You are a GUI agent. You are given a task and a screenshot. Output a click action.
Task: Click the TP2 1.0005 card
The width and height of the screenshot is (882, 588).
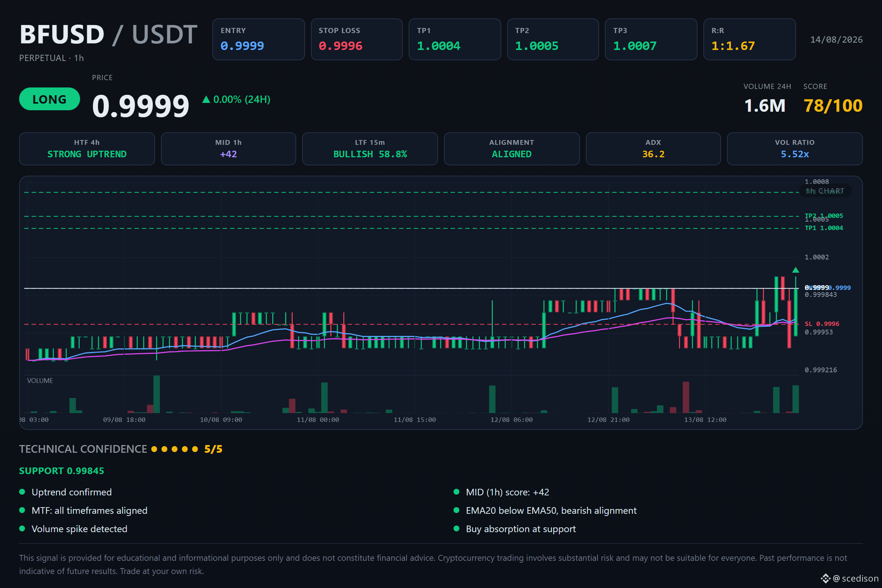click(x=553, y=39)
